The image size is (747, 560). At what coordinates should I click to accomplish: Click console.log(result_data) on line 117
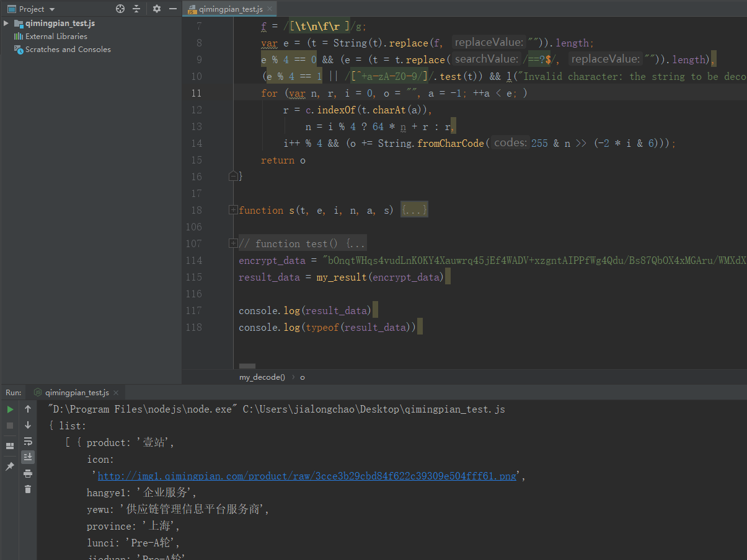pos(305,310)
